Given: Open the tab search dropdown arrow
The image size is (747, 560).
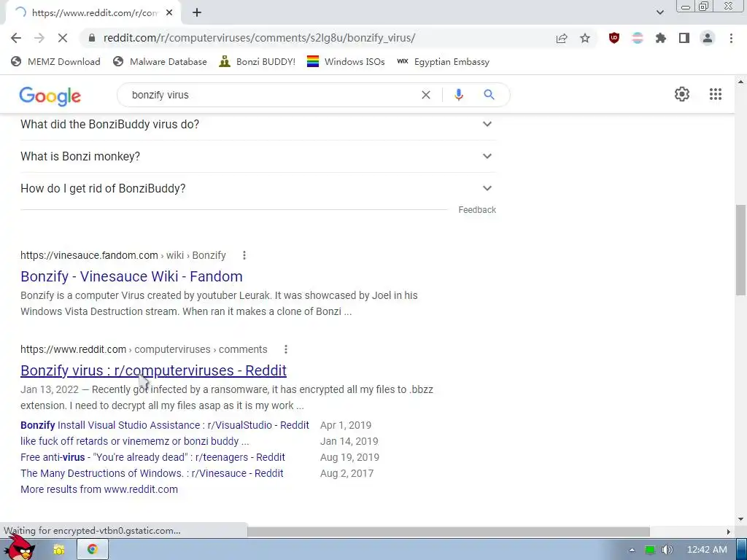Looking at the screenshot, I should click(659, 12).
